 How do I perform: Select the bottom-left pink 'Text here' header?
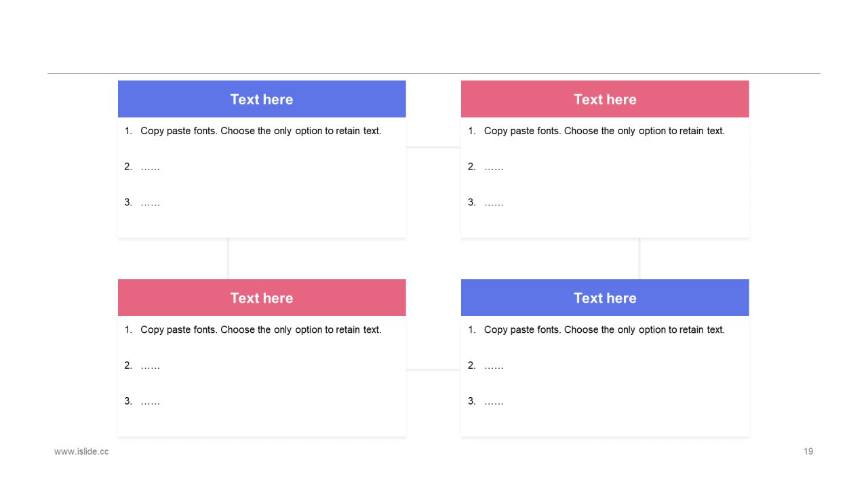(x=262, y=298)
